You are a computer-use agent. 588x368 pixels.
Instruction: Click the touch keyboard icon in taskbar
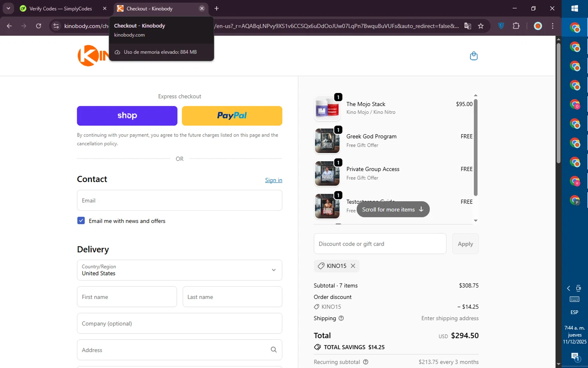click(575, 299)
